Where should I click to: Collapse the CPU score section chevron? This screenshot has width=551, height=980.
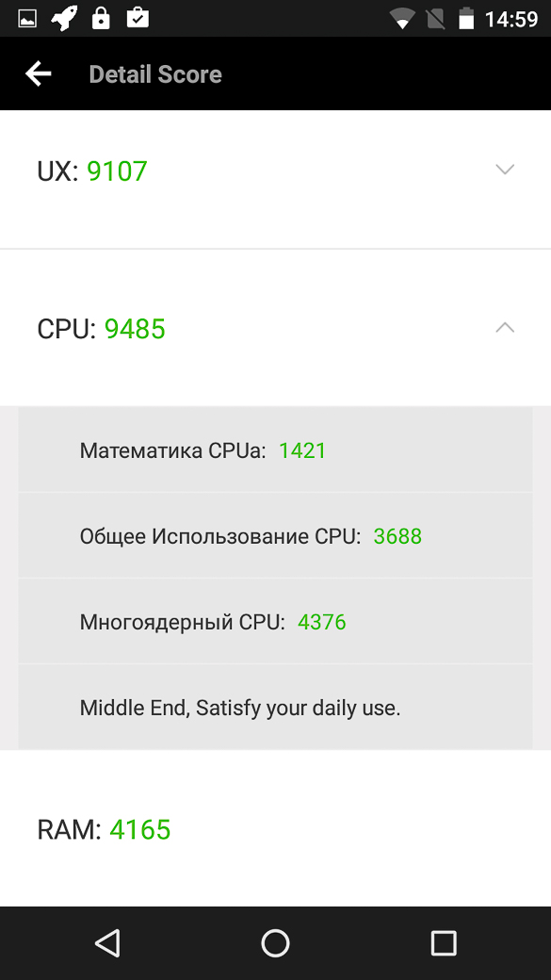click(505, 328)
